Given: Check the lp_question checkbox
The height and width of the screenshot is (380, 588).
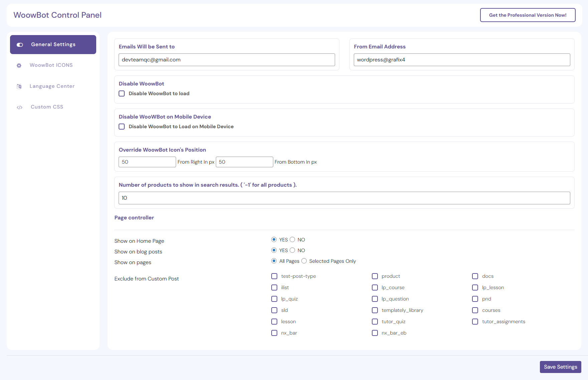Looking at the screenshot, I should (375, 299).
